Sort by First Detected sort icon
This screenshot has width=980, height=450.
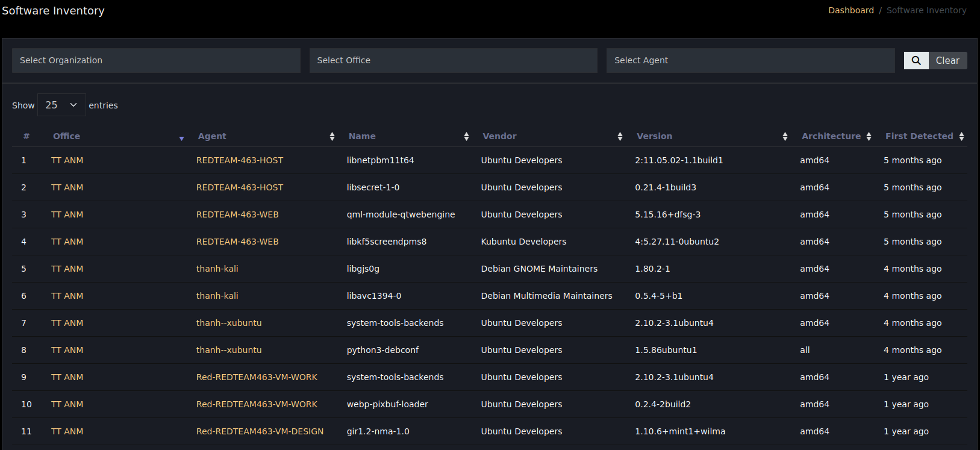[x=961, y=137]
